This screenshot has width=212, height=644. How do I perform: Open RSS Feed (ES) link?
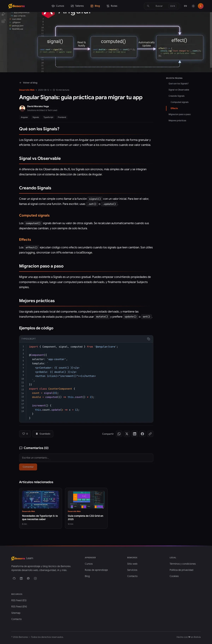19,600
